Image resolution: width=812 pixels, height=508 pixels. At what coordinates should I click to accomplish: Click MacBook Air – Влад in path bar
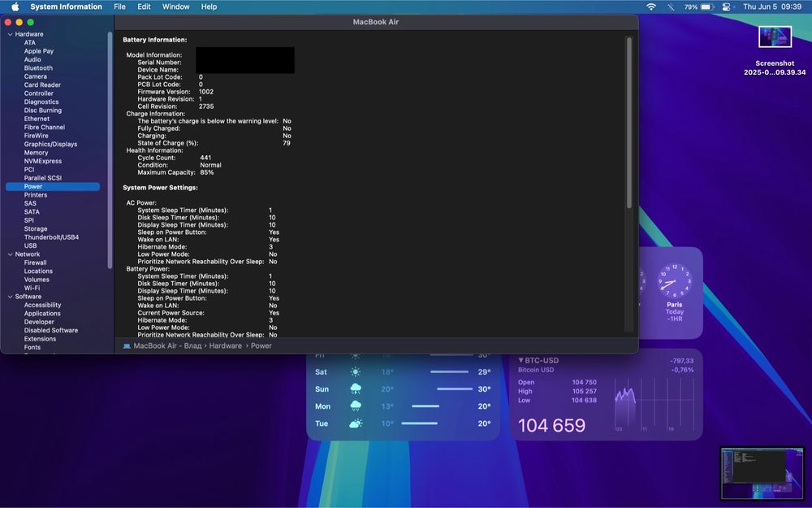tap(167, 345)
